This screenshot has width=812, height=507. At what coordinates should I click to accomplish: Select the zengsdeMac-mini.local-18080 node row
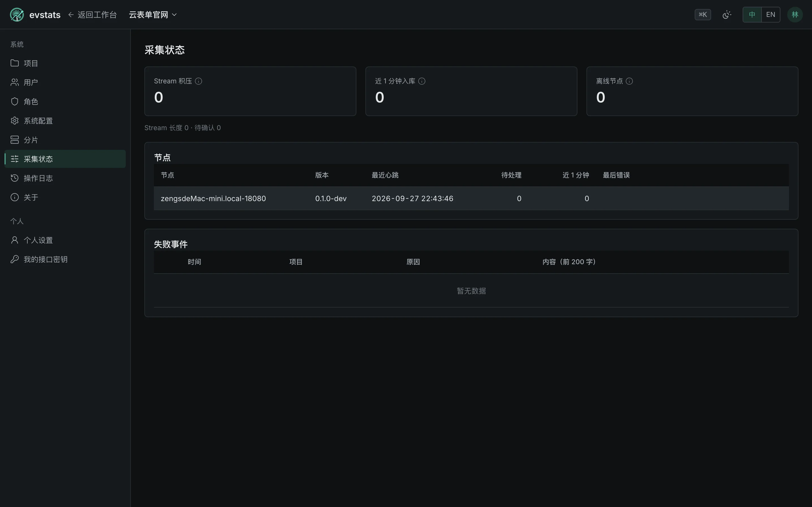[471, 199]
